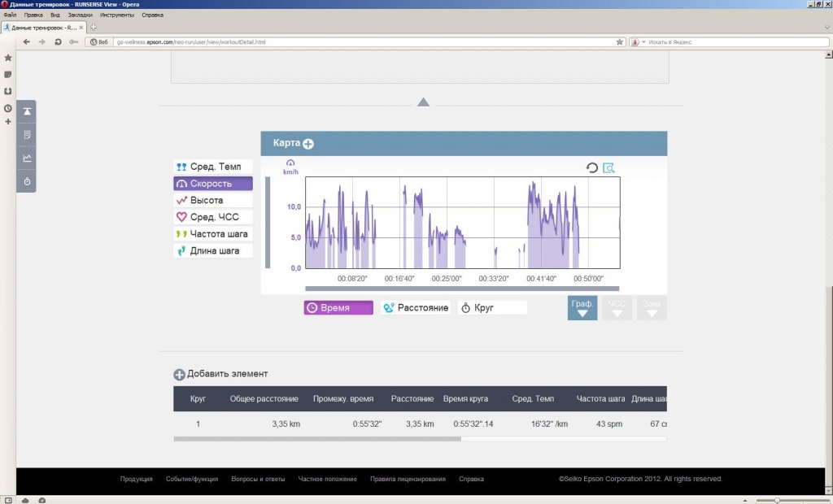Click the cloud sync icon in the status bar
This screenshot has height=504, width=833.
pyautogui.click(x=25, y=500)
